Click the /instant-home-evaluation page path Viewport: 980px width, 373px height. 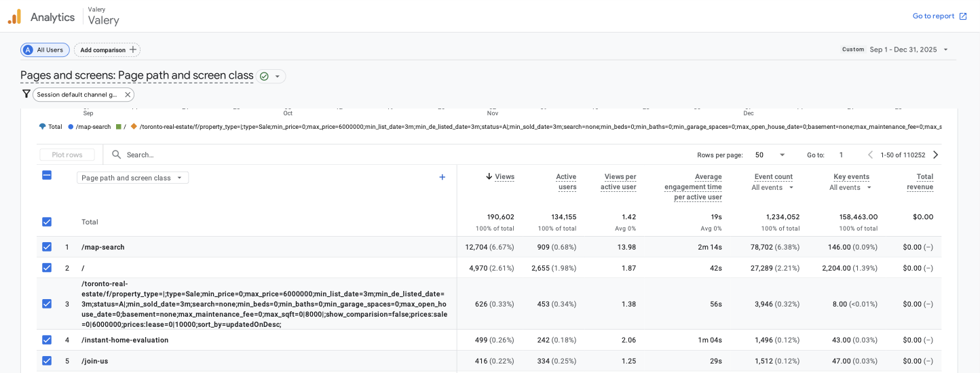click(x=125, y=340)
